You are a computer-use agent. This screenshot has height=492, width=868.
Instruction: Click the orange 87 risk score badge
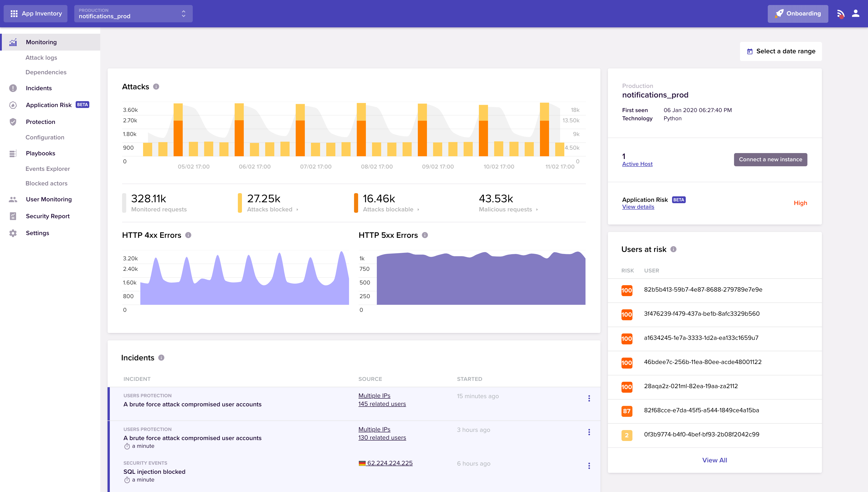click(627, 411)
